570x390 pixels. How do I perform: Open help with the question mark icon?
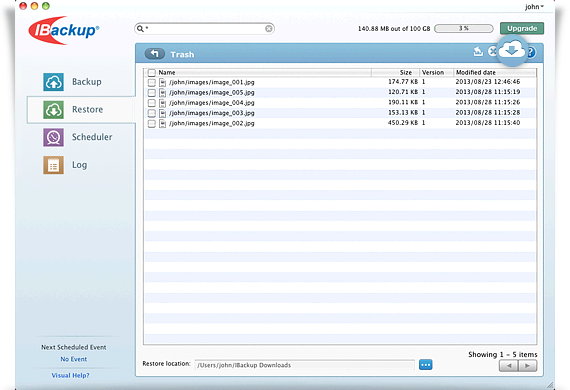coord(531,52)
